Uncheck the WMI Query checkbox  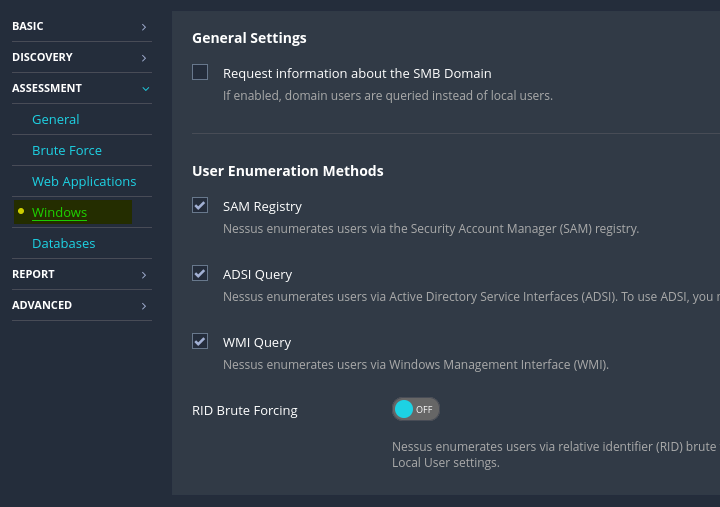point(200,341)
